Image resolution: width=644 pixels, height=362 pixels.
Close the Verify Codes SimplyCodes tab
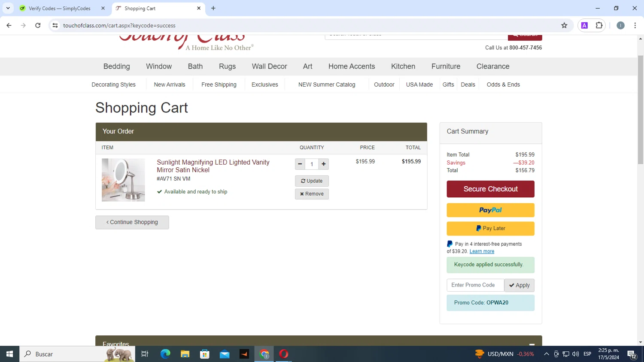point(103,8)
